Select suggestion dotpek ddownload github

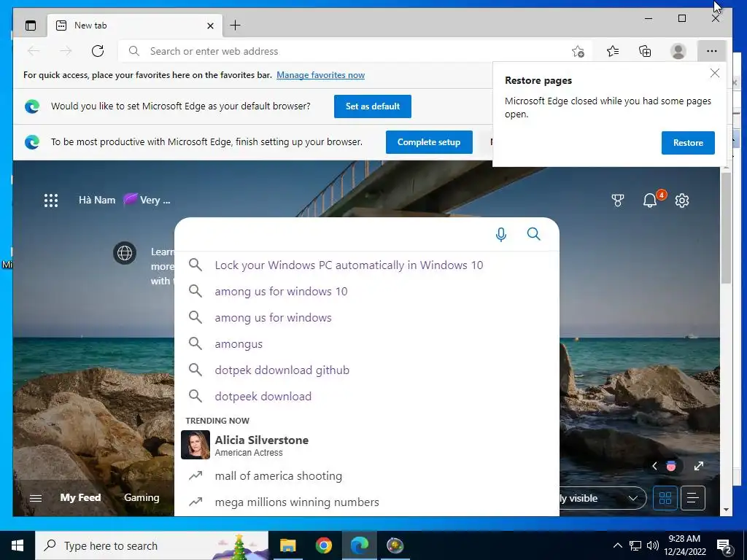point(367,370)
